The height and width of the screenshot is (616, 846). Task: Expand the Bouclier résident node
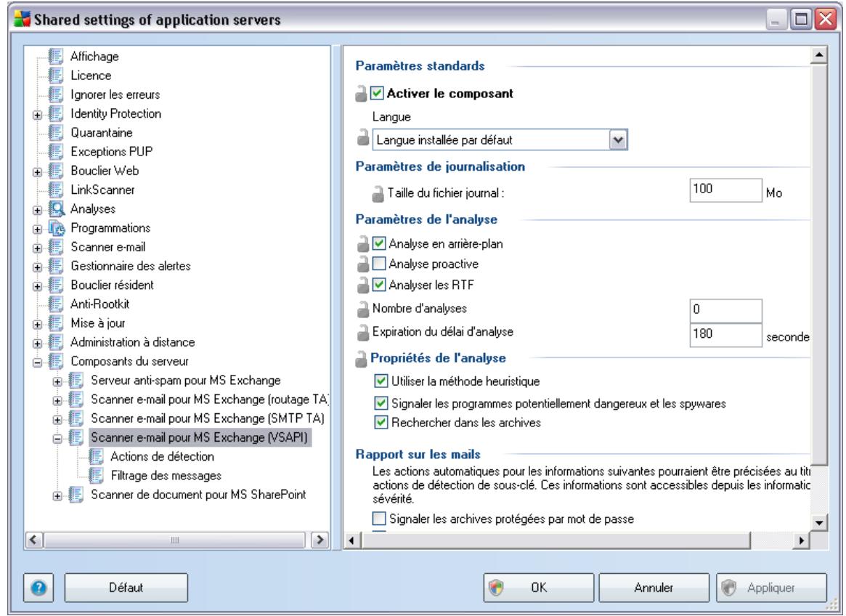37,286
